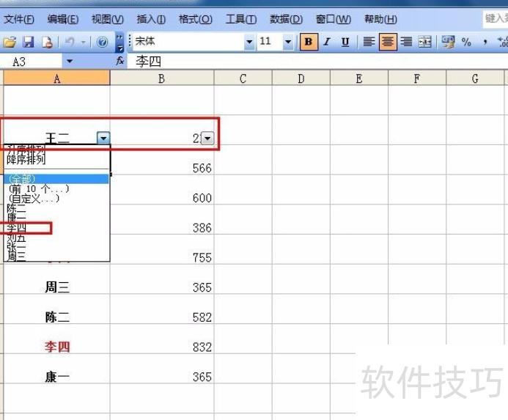Image resolution: width=508 pixels, height=420 pixels.
Task: Select cell with value 582
Action: coord(162,309)
